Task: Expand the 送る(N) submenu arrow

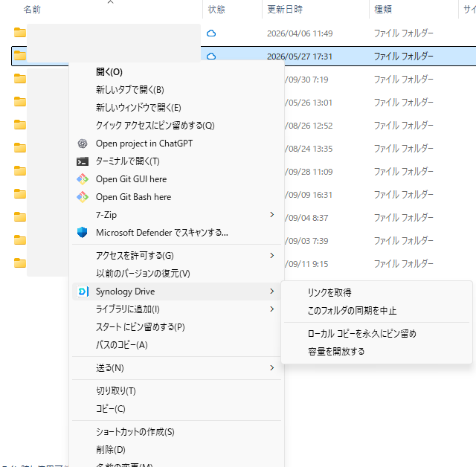Action: (x=272, y=368)
